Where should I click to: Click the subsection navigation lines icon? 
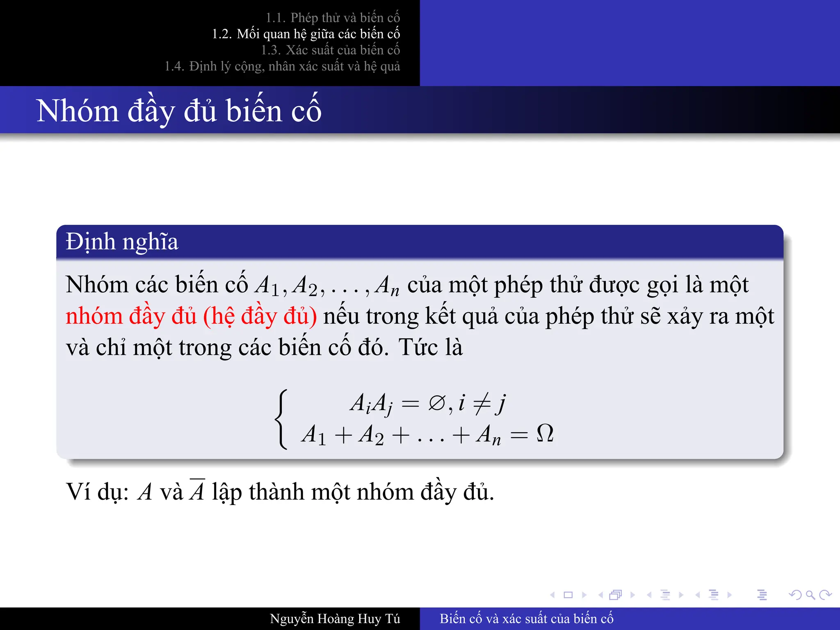tap(665, 595)
